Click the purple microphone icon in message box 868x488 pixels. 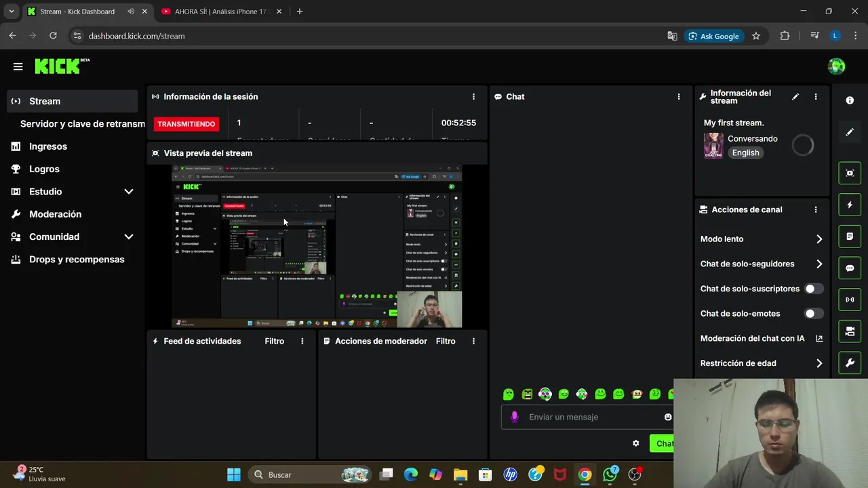[515, 417]
